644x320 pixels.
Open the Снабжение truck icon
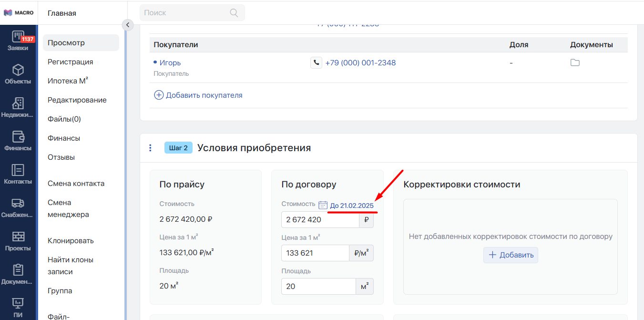point(18,204)
